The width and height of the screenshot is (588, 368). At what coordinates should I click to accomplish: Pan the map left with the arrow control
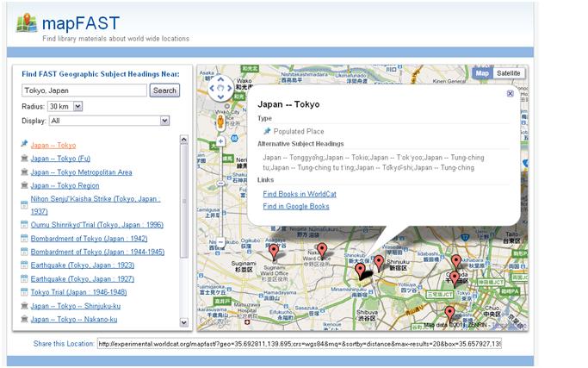tap(212, 88)
